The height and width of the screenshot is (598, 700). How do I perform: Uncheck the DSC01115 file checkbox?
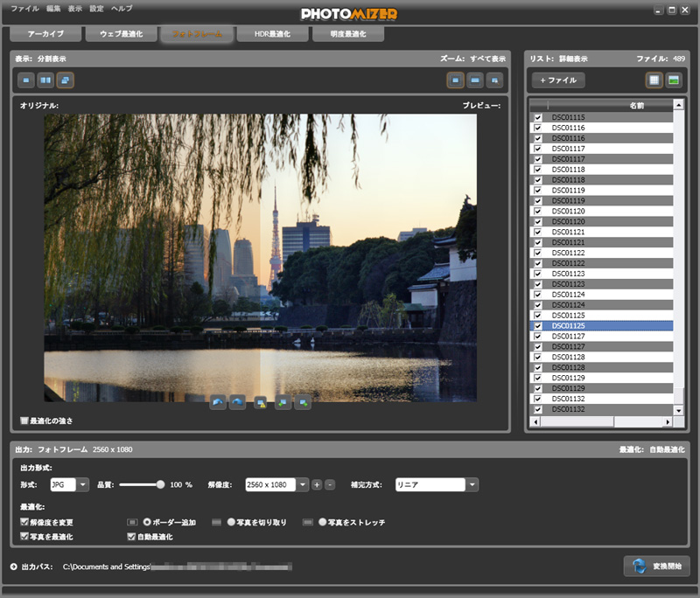tap(538, 117)
